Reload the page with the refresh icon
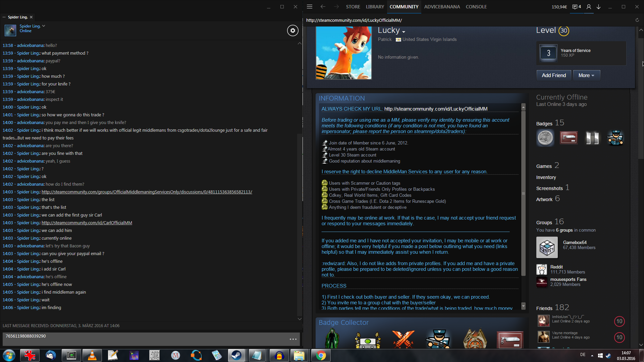644x362 pixels. [x=637, y=20]
